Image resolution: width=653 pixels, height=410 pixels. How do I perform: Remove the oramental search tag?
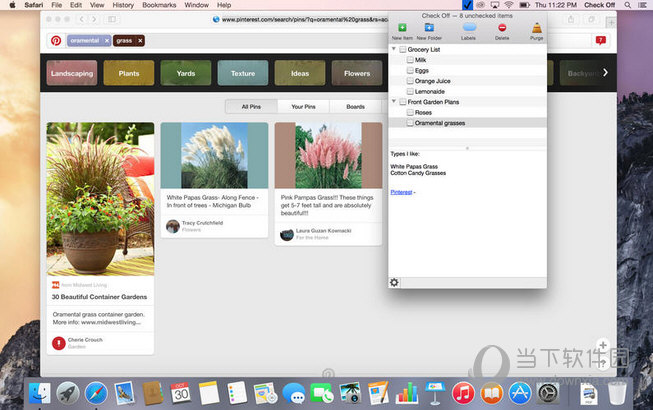pos(107,40)
